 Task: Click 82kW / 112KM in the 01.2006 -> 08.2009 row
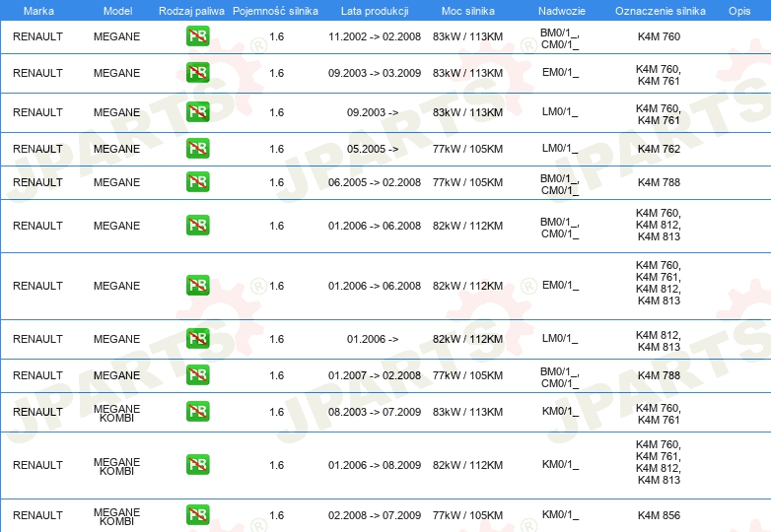coord(467,465)
